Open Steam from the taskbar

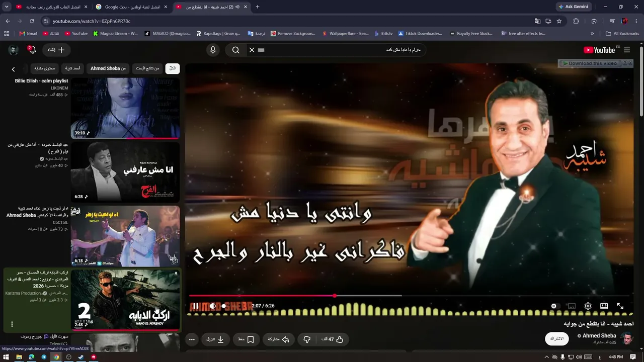point(81,357)
